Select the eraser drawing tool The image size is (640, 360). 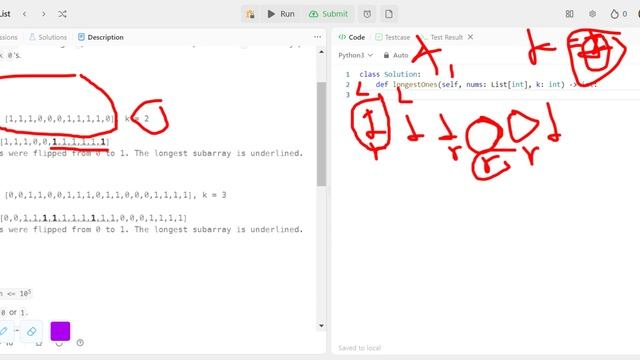(x=31, y=331)
